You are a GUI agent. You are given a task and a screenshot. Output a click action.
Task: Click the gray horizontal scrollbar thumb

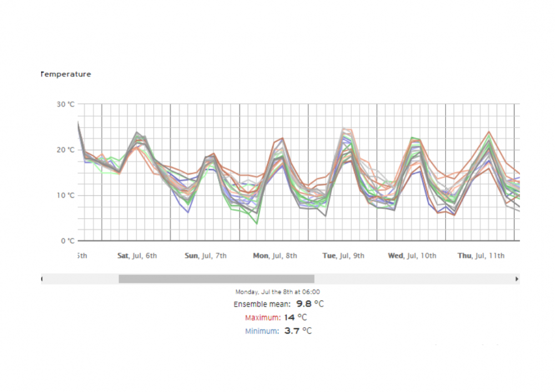pyautogui.click(x=216, y=279)
